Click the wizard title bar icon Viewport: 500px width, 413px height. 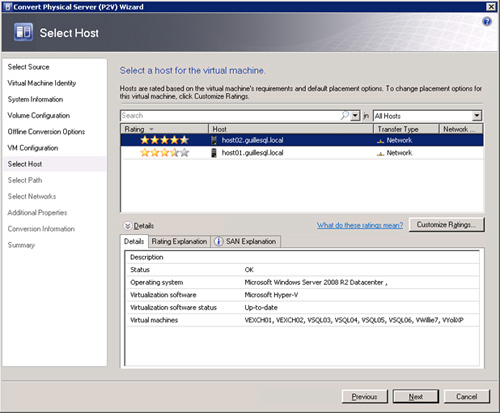coord(8,7)
